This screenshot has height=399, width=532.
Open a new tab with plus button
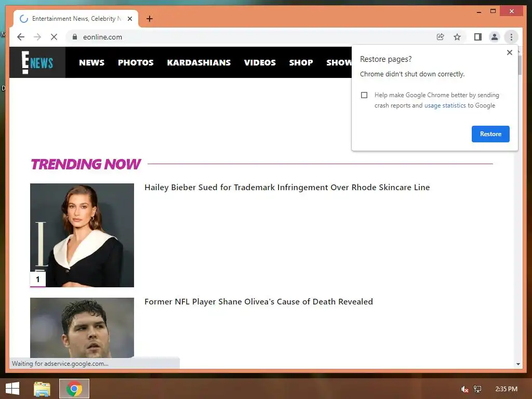tap(150, 19)
